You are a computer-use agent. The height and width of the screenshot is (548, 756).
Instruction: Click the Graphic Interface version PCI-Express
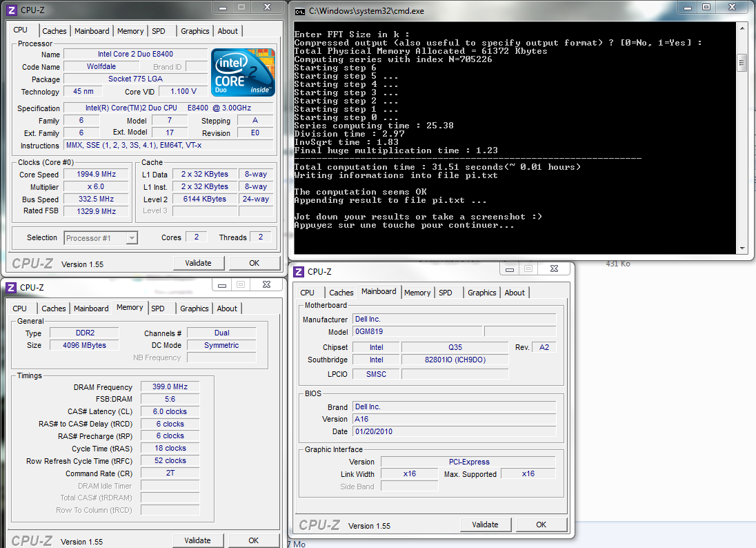pos(469,462)
